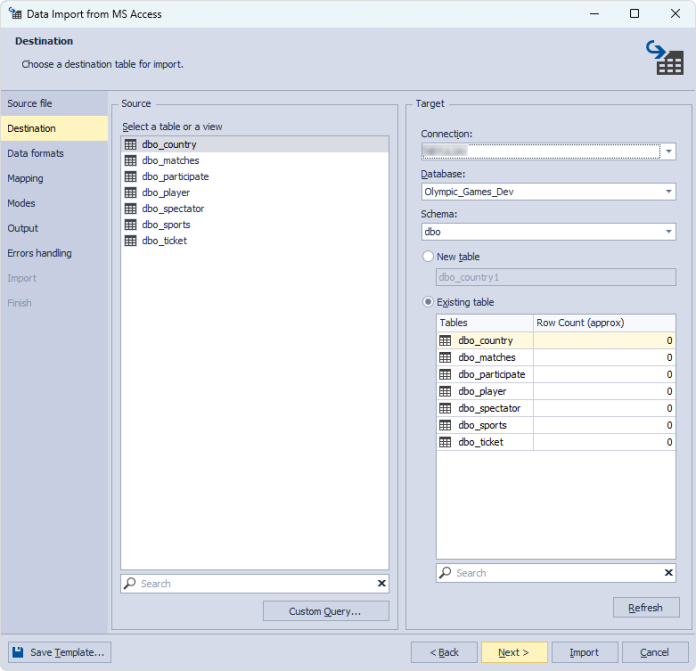Click the Next button
696x671 pixels.
tap(514, 653)
